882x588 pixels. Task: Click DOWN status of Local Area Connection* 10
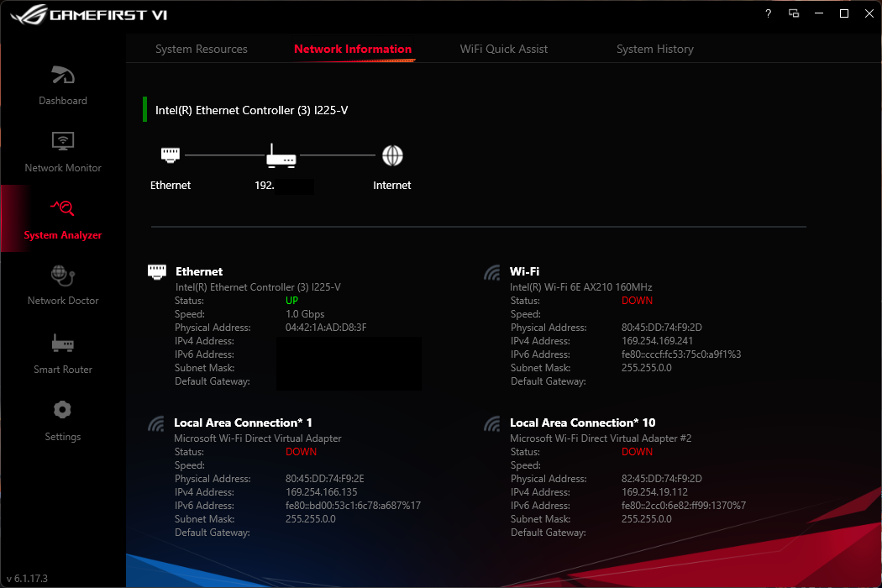click(x=637, y=452)
